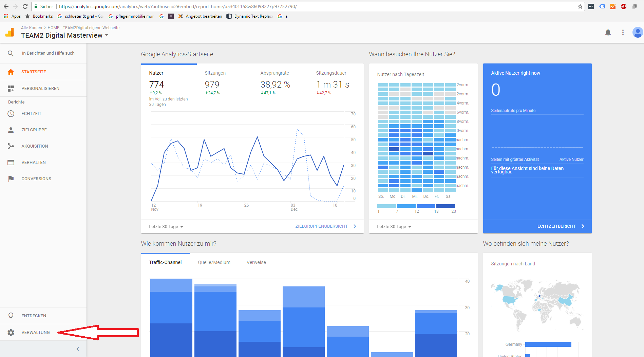Collapse the sidebar with the chevron arrow

coord(77,349)
